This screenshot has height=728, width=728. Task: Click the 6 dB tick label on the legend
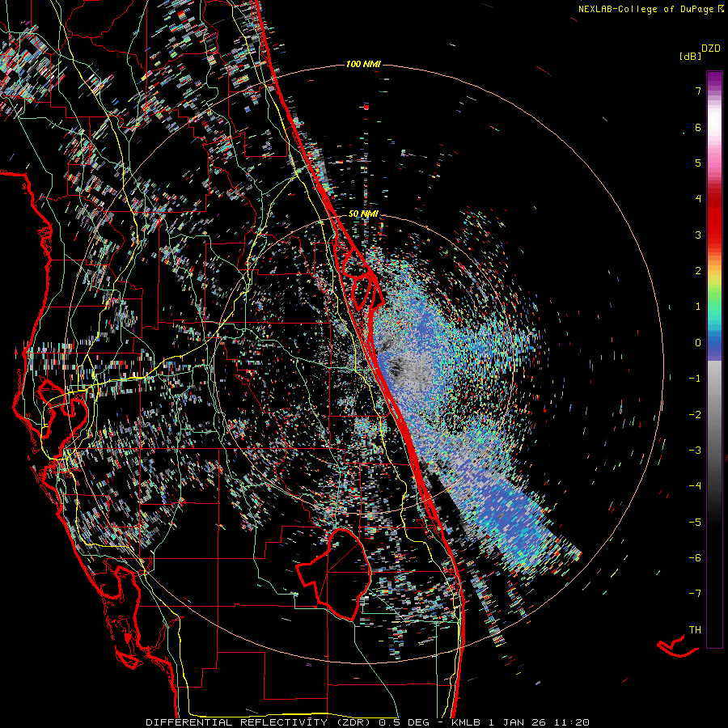coord(698,127)
